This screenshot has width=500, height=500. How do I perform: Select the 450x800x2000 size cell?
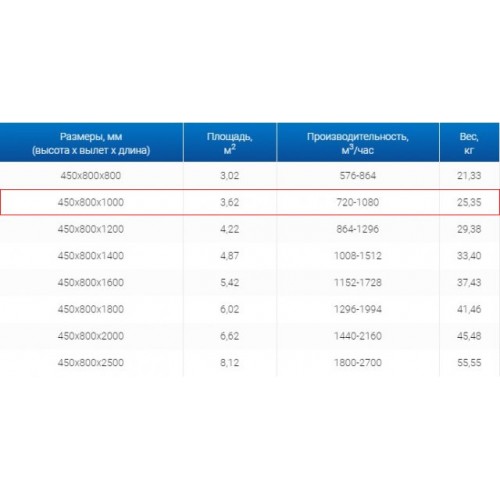[91, 336]
